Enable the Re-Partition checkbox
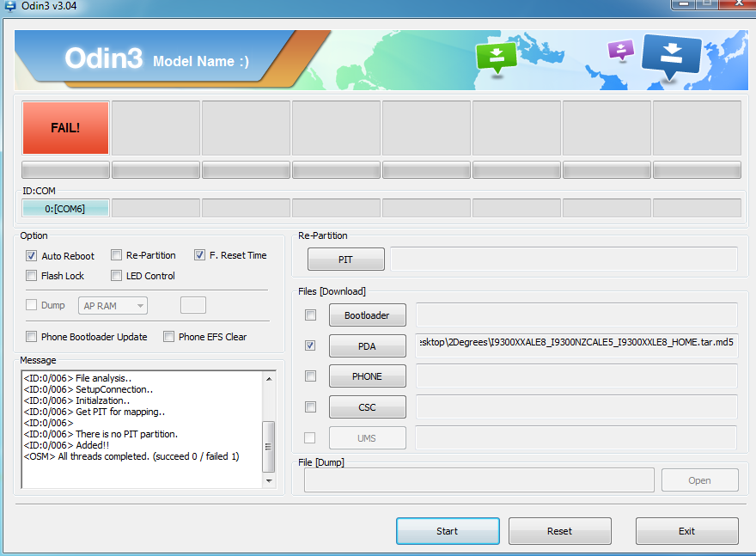The image size is (756, 556). click(x=116, y=254)
